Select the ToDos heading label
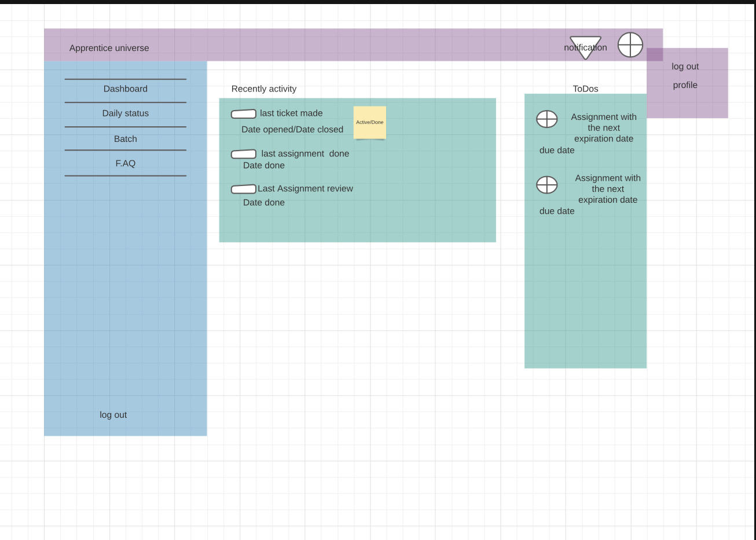This screenshot has width=756, height=540. coord(585,89)
